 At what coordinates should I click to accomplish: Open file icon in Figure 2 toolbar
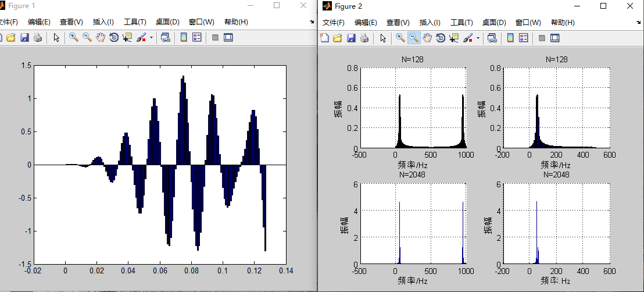[x=338, y=38]
